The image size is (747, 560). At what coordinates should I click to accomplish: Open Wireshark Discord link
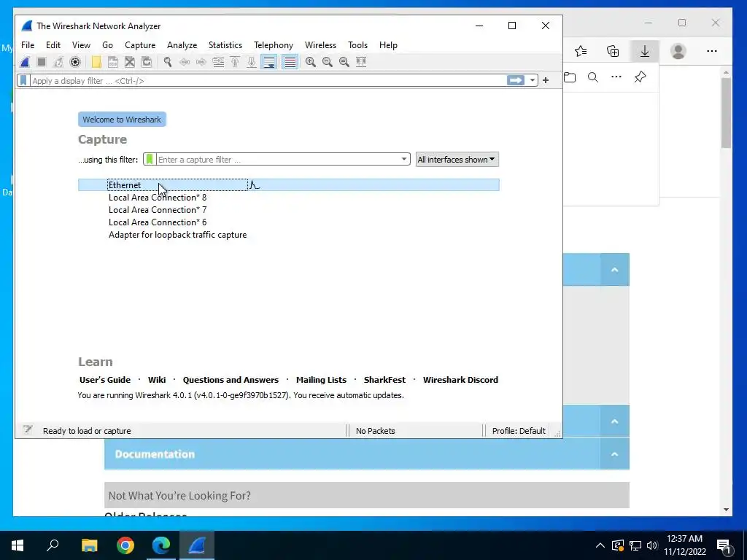460,379
